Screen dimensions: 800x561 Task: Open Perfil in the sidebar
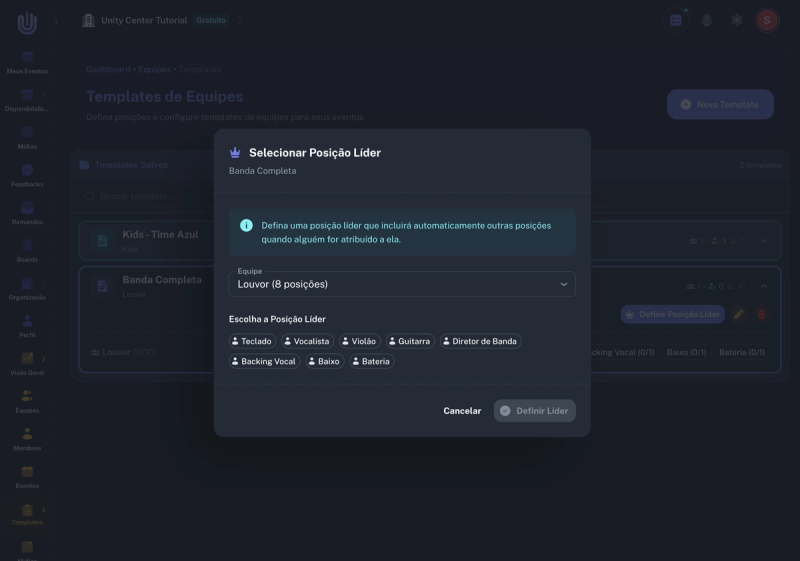pyautogui.click(x=27, y=327)
